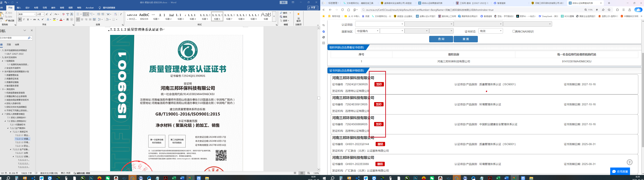Toggle underline formatting in Word ribbon
The width and height of the screenshot is (644, 180).
click(28, 19)
